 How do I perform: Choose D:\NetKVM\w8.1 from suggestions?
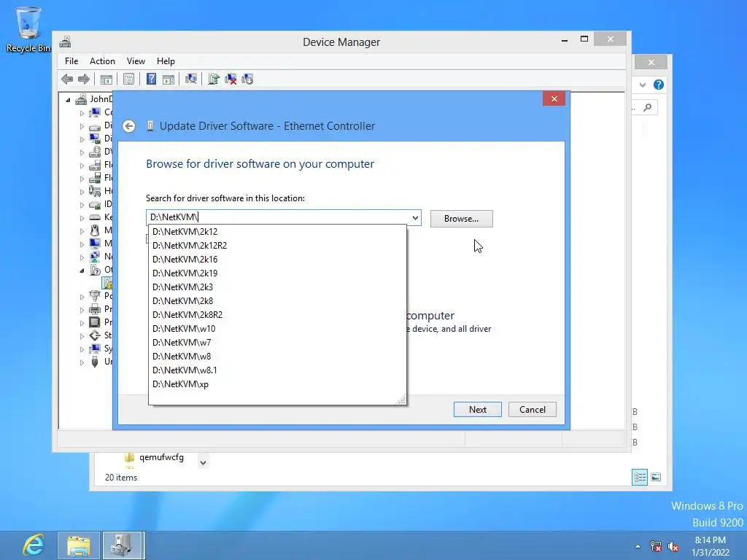(x=277, y=370)
